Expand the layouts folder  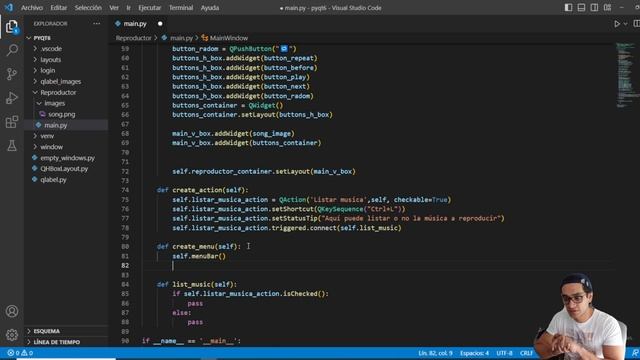point(51,60)
